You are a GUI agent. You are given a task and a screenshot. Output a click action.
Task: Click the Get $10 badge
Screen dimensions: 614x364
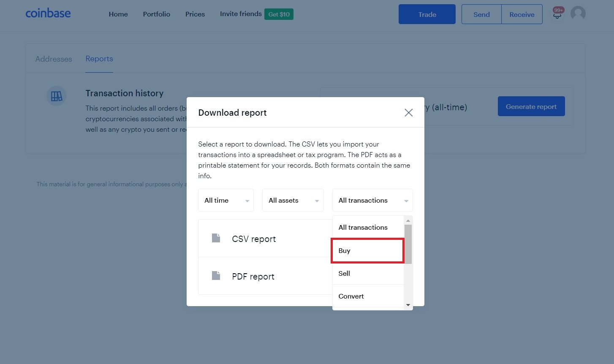coord(279,14)
